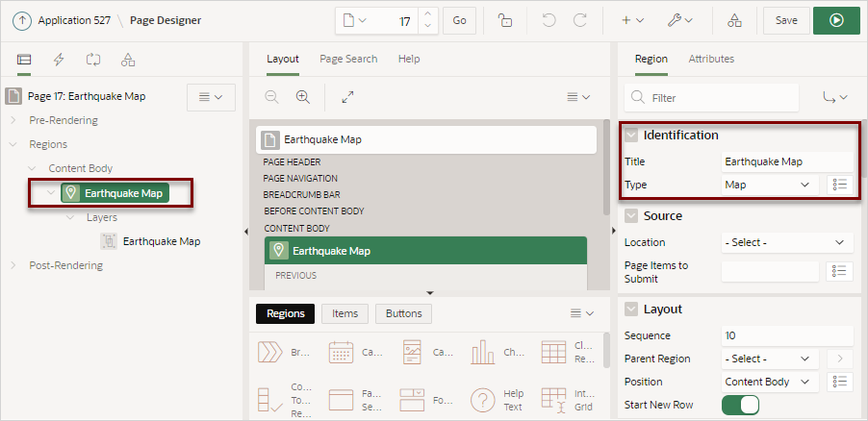Open the Go to Group arrow menu

pyautogui.click(x=835, y=98)
